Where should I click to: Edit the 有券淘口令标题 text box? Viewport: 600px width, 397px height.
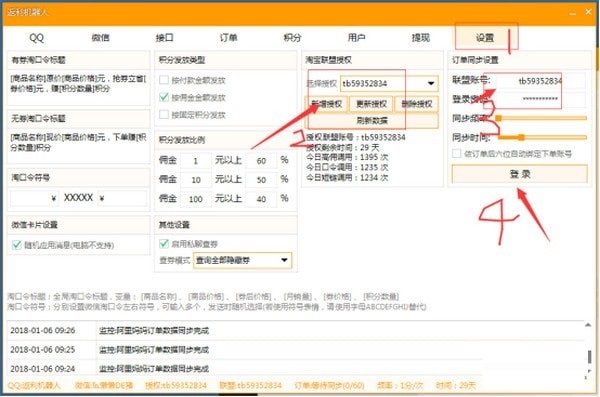pyautogui.click(x=78, y=88)
